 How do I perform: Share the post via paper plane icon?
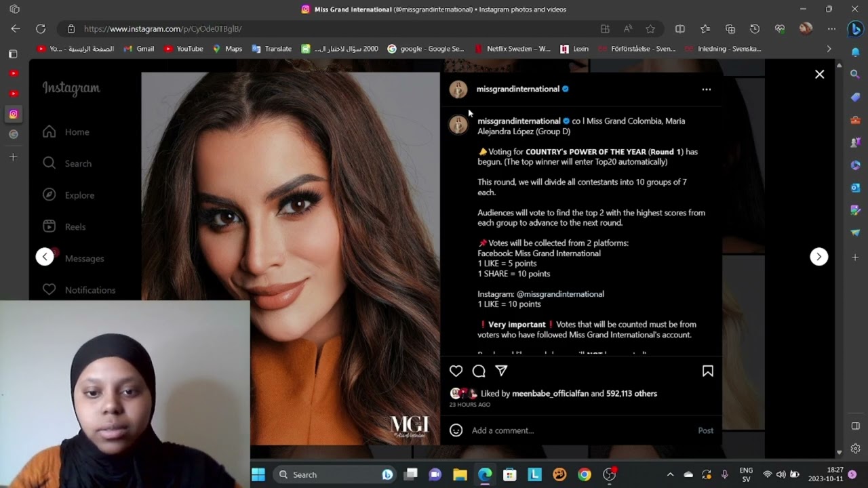(501, 371)
